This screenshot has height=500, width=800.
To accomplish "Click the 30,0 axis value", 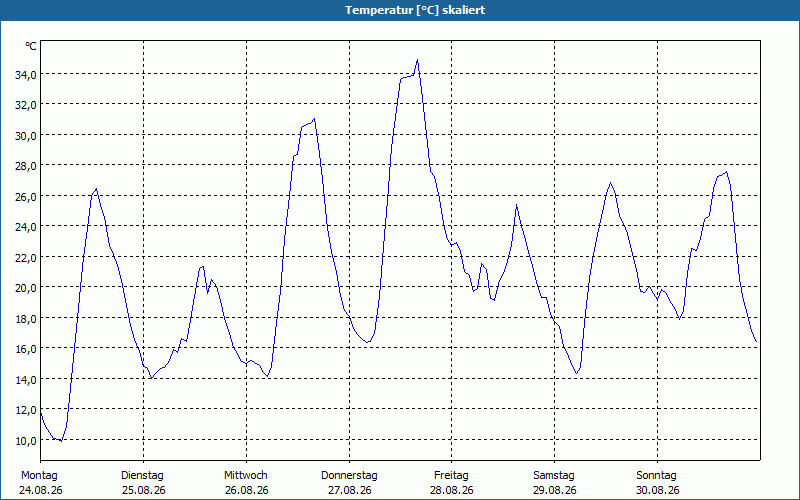I will click(x=26, y=136).
